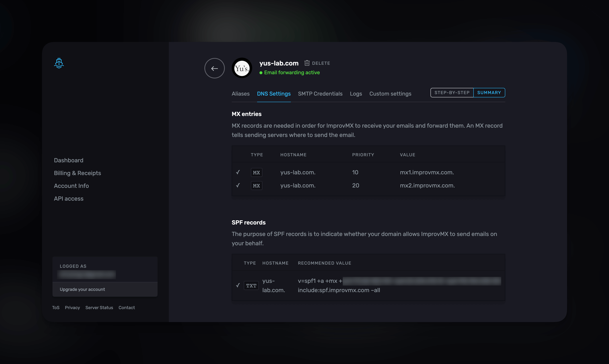
Task: Click the MX entries heading
Action: coord(246,114)
